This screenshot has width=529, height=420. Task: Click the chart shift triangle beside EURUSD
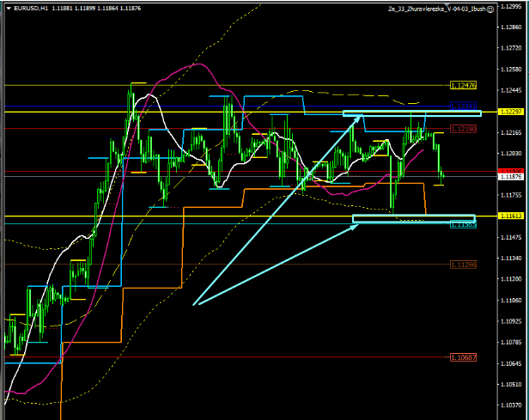click(x=7, y=8)
